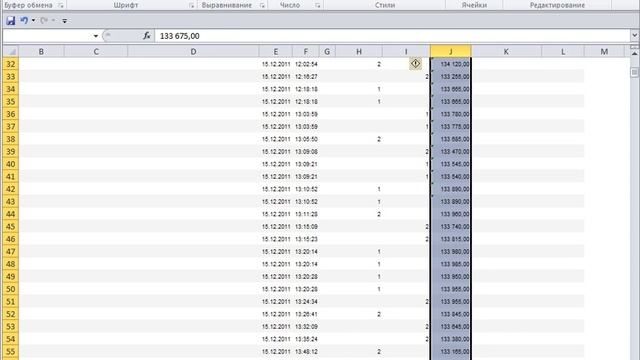Select row 44 header
The image size is (640, 360).
11,214
